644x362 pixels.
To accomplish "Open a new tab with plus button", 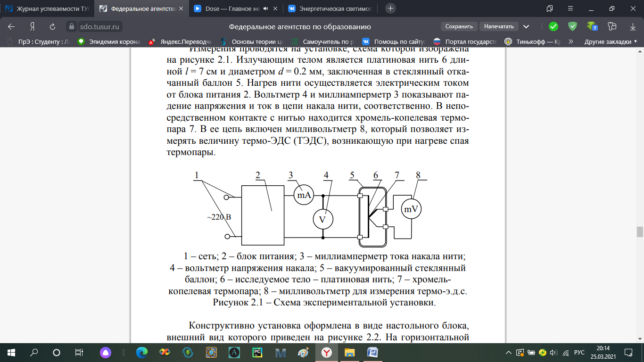I will (390, 8).
